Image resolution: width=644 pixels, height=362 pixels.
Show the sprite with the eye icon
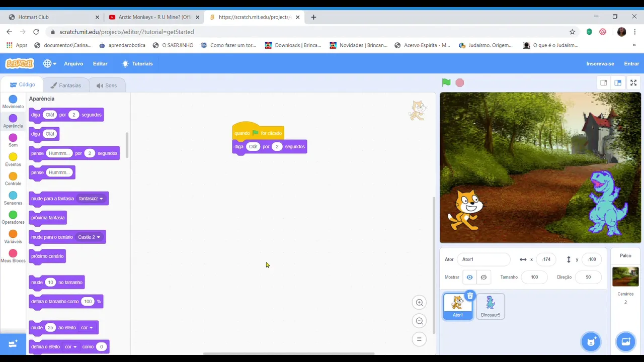[469, 277]
